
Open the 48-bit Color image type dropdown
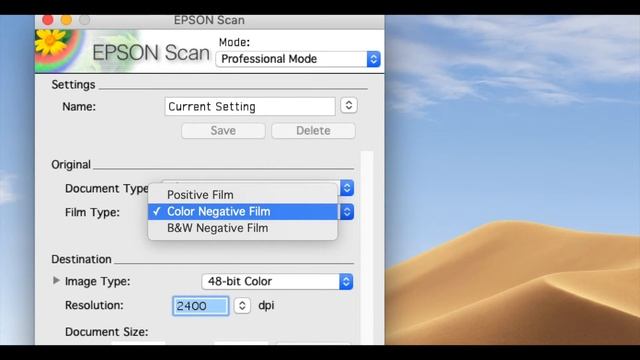pos(277,282)
